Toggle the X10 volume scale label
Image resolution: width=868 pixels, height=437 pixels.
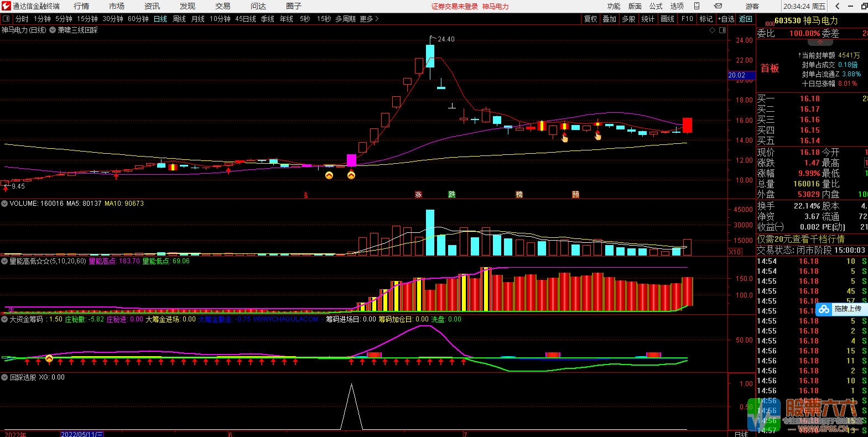click(735, 252)
